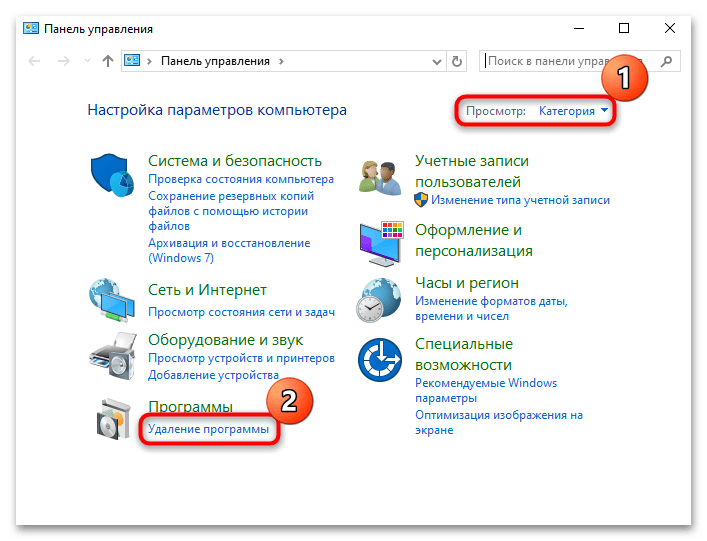Open Система и безопасность category
The image size is (707, 541).
click(x=235, y=160)
